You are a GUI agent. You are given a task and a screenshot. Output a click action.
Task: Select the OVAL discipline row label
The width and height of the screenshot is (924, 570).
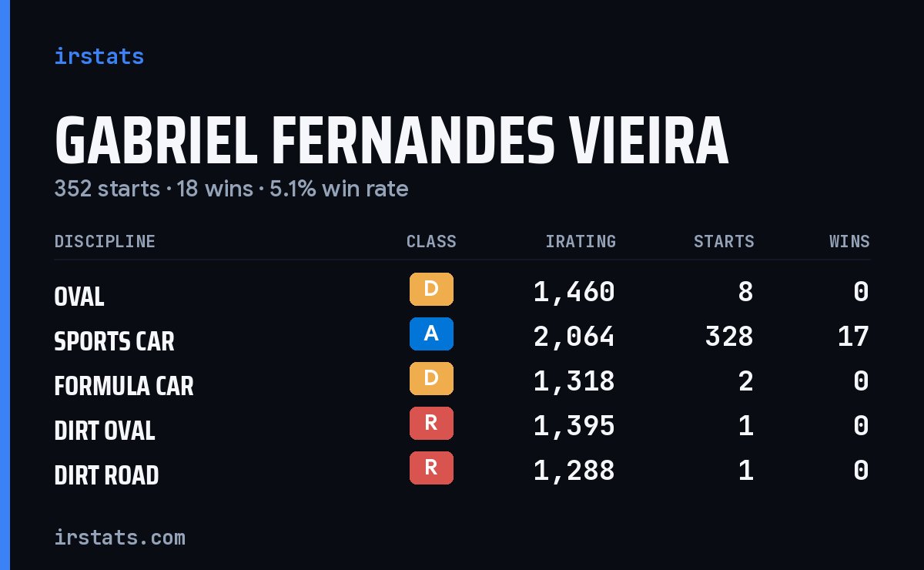click(x=79, y=297)
